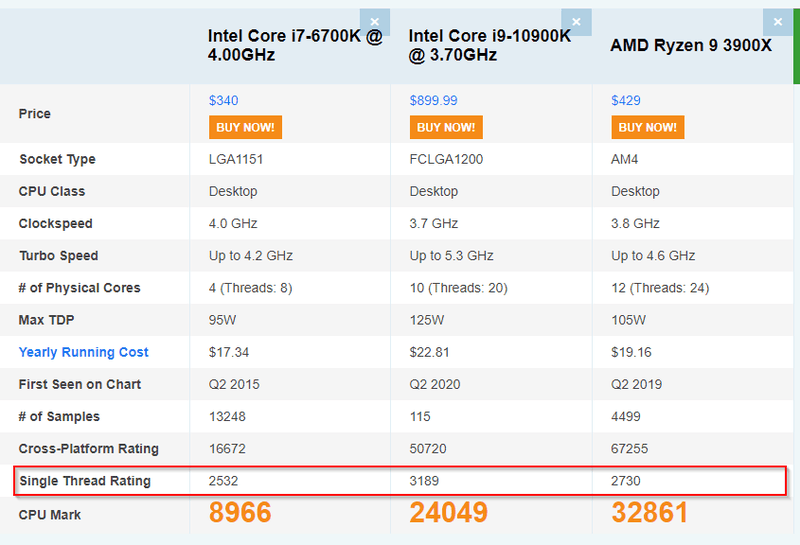Click the $22.81 running cost value
Screen dimensions: 800x545
(x=429, y=352)
